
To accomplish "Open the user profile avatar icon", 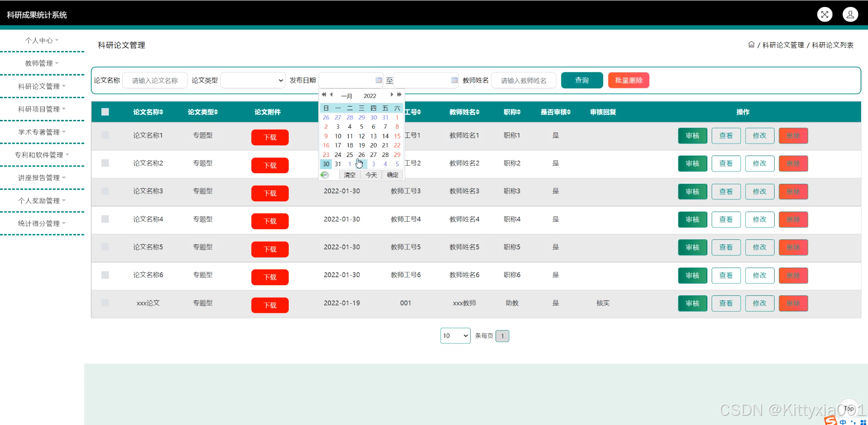I will point(850,15).
